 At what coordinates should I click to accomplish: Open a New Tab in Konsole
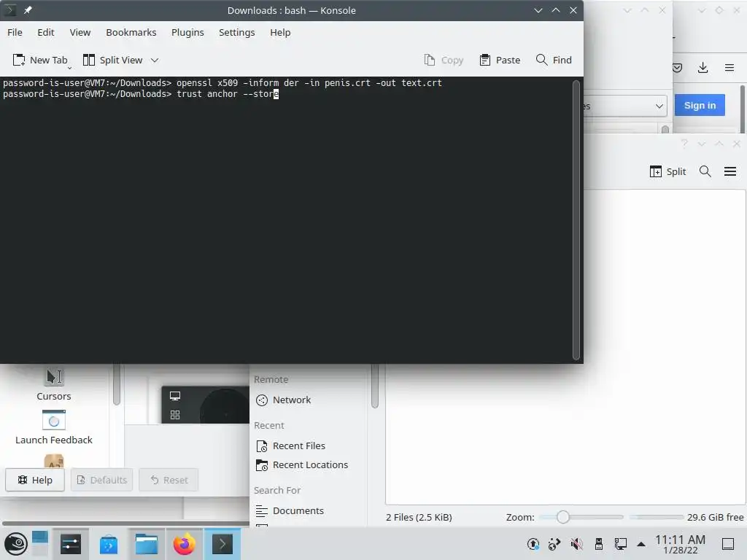(40, 60)
